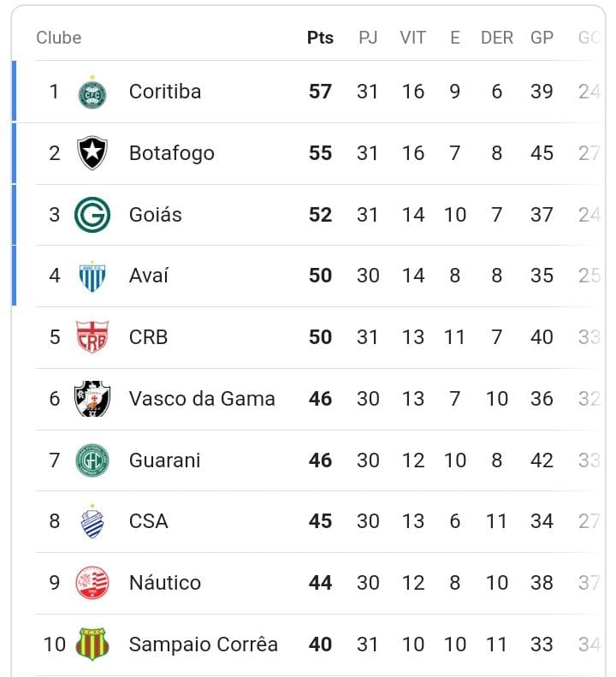Viewport: 616px width, 677px height.
Task: Select the GP column header
Action: [x=542, y=38]
